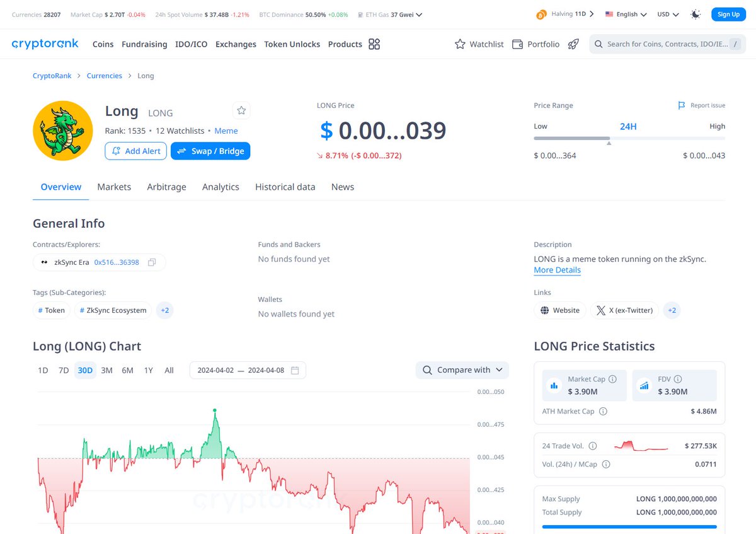The image size is (756, 534).
Task: Go to CryptoRank breadcrumb
Action: pos(52,76)
